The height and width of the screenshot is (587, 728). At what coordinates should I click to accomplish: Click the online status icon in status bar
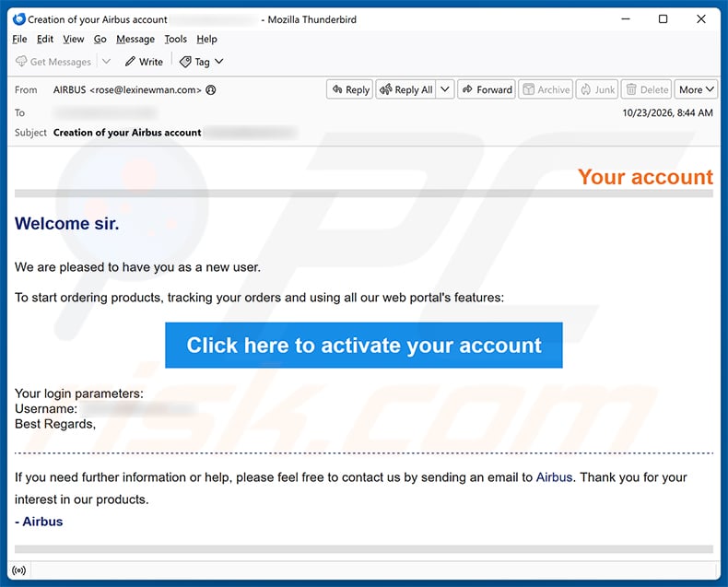(x=19, y=570)
